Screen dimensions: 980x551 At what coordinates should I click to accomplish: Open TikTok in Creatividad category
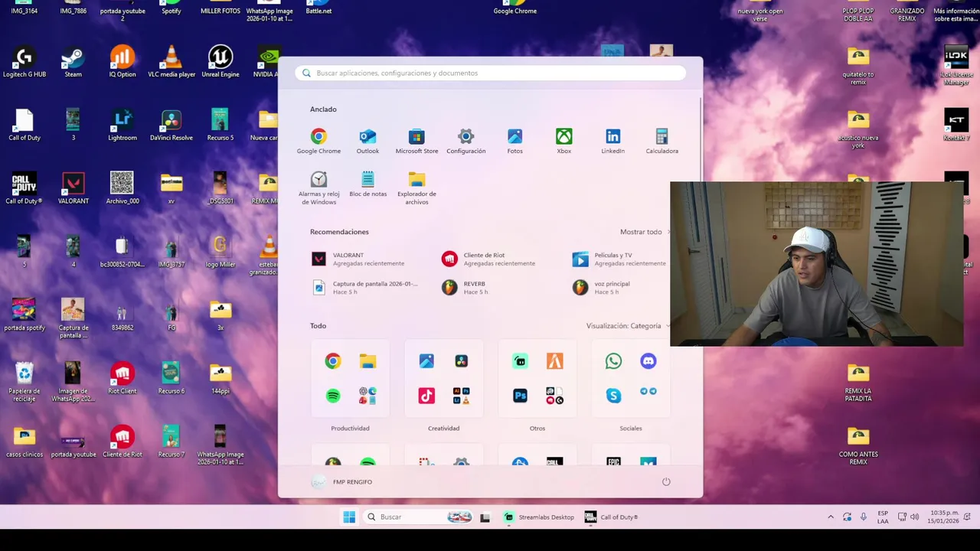pos(426,396)
